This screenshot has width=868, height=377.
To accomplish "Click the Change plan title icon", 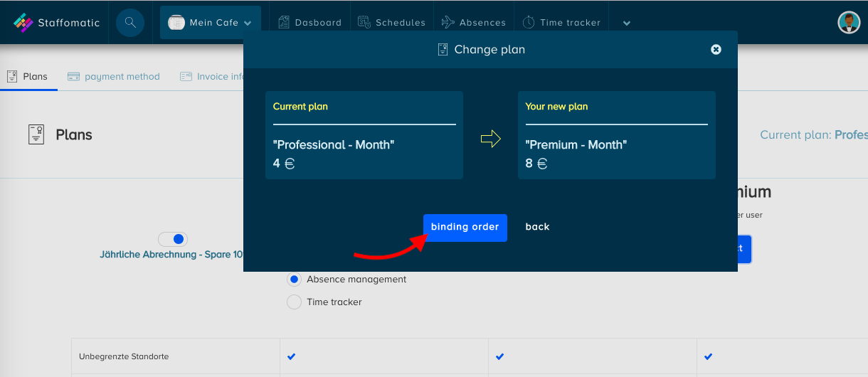I will pos(443,50).
